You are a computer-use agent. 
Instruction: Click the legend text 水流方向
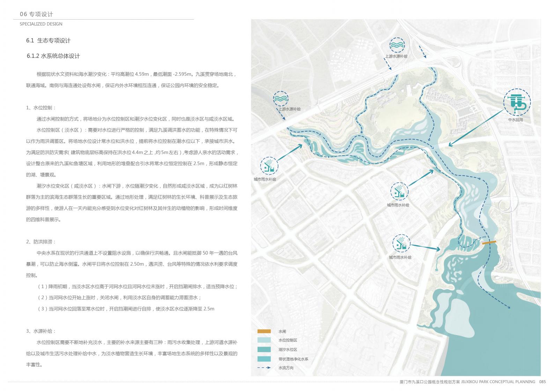click(286, 368)
